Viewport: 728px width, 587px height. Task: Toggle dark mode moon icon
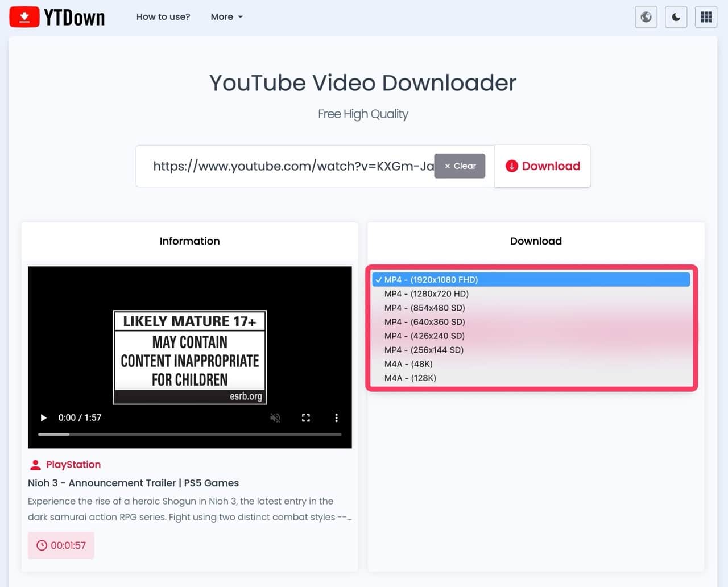click(x=676, y=17)
